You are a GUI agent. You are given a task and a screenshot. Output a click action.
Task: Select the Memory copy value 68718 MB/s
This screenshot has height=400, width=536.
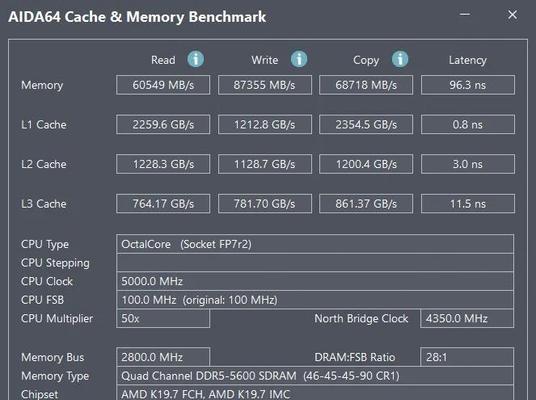[x=366, y=85]
